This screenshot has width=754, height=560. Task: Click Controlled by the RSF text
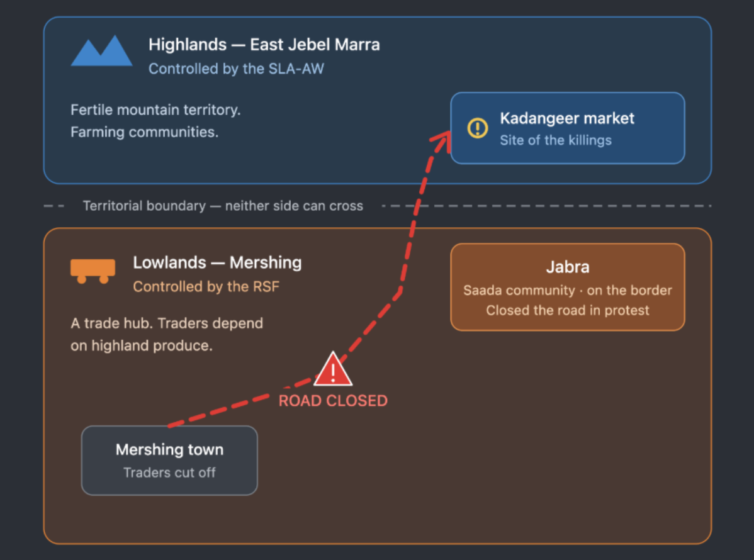tap(206, 286)
